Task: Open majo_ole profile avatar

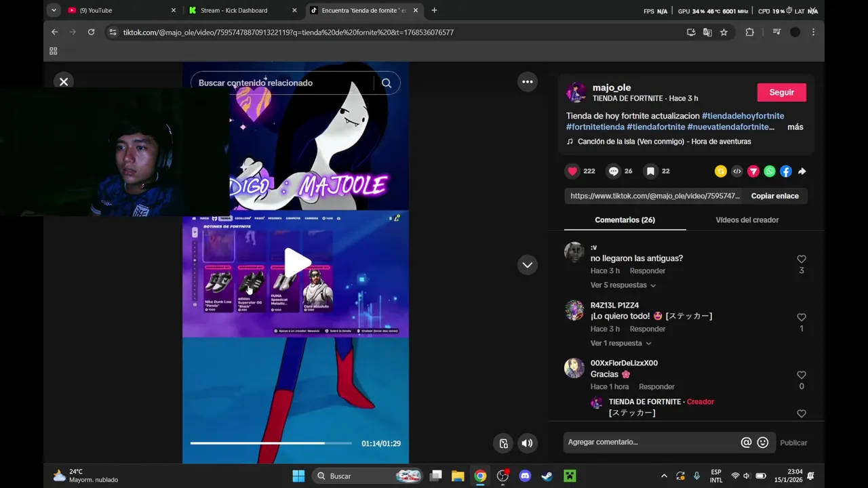Action: (576, 92)
